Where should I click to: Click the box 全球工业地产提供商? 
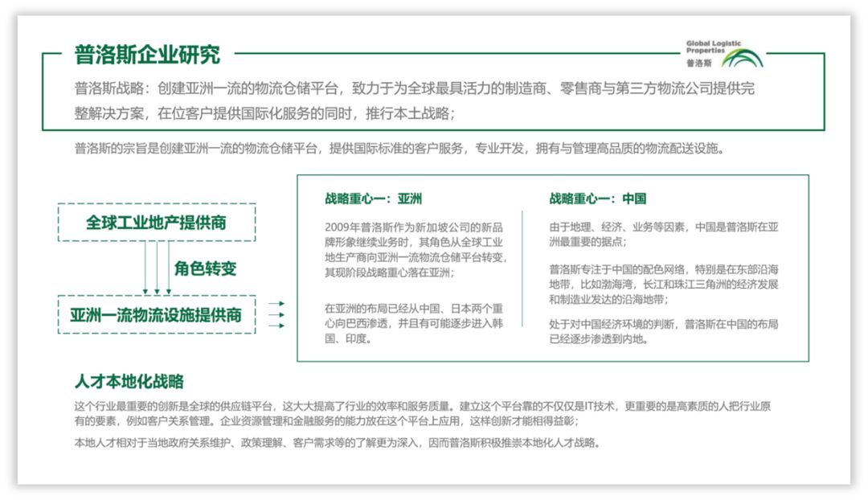pyautogui.click(x=157, y=222)
